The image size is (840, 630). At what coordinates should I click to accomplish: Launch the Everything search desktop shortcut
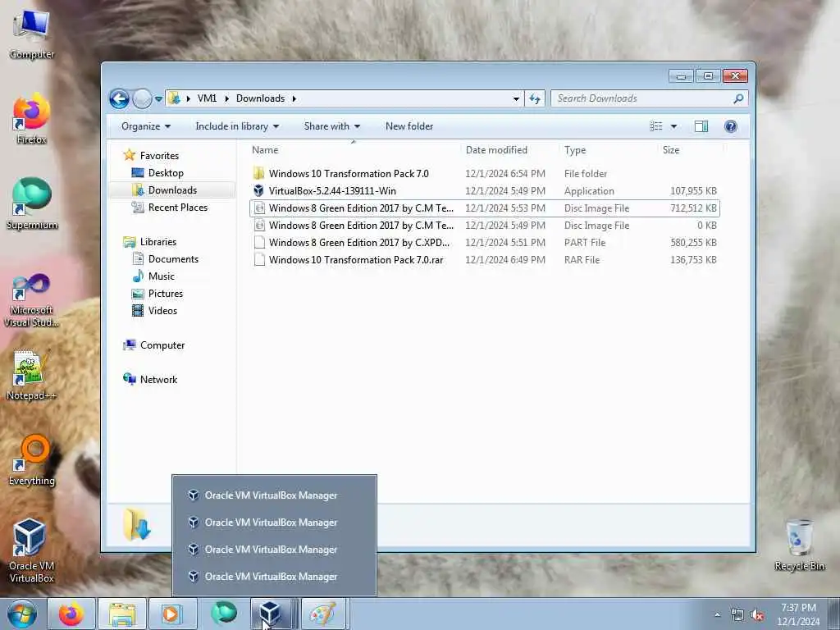31,459
